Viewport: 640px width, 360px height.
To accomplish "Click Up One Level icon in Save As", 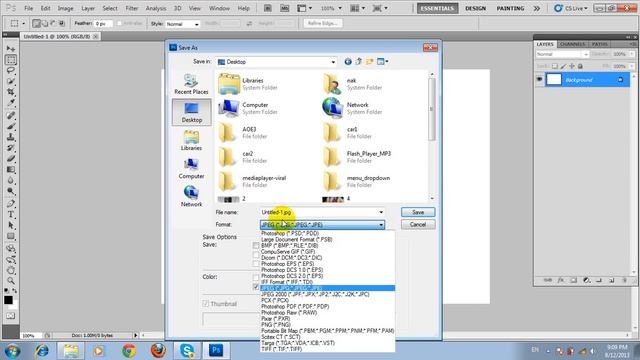I will coord(358,62).
